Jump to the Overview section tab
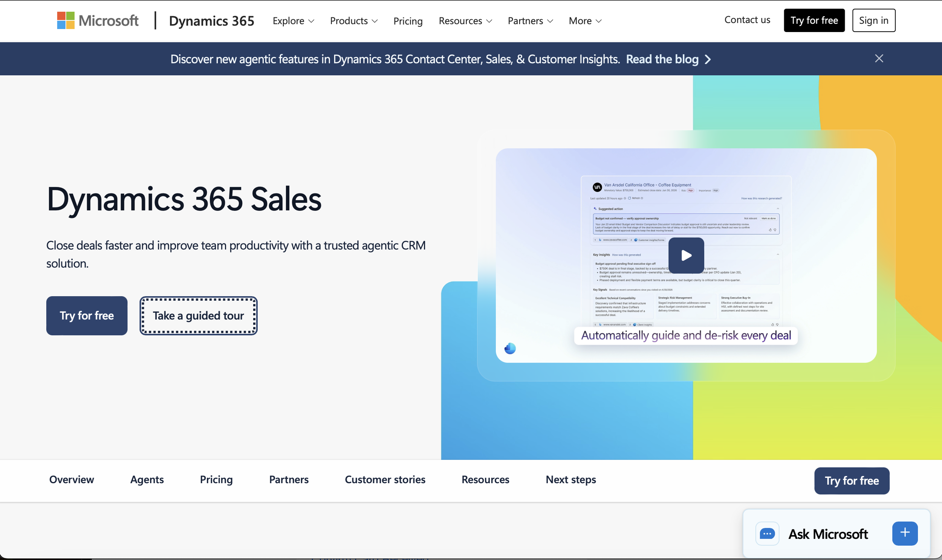Screen dimensions: 942x560 (x=72, y=480)
